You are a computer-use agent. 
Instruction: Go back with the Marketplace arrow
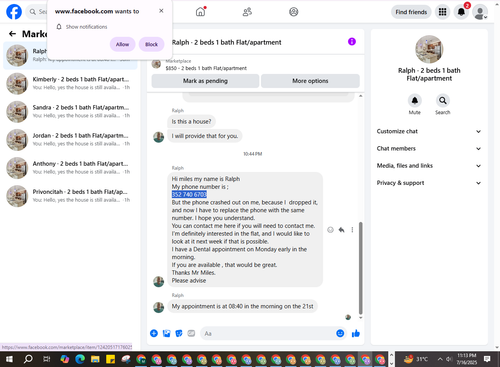(12, 34)
